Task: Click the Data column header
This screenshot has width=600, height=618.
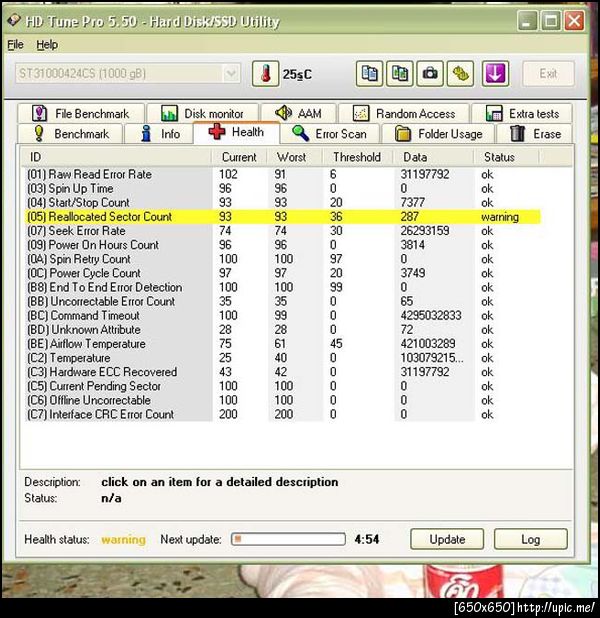Action: tap(433, 157)
